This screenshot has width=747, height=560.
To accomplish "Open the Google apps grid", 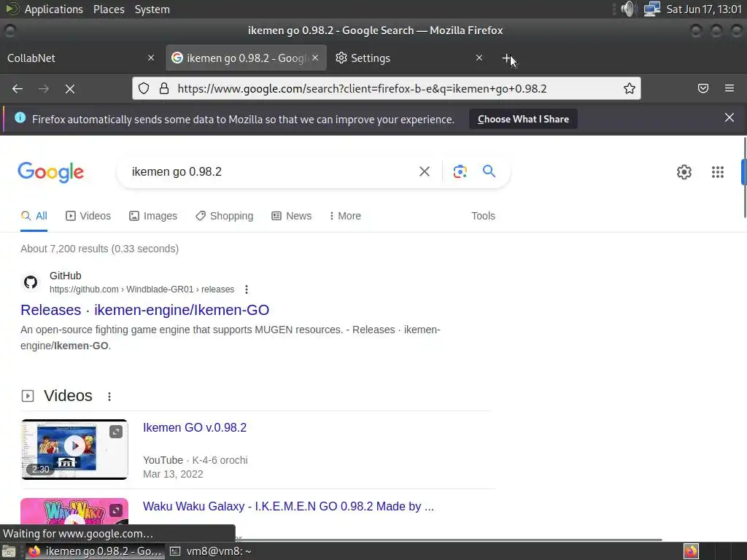I will pos(718,172).
